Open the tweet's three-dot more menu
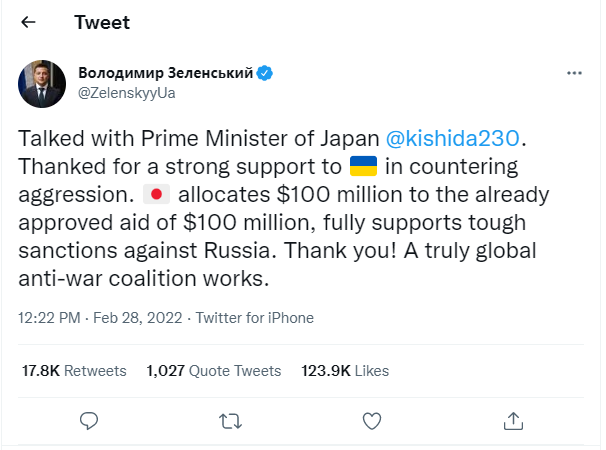This screenshot has height=450, width=606. click(574, 74)
